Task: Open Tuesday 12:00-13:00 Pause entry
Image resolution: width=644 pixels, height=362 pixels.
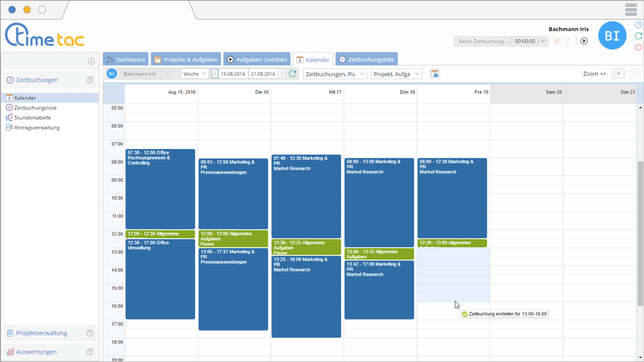Action: pos(233,238)
